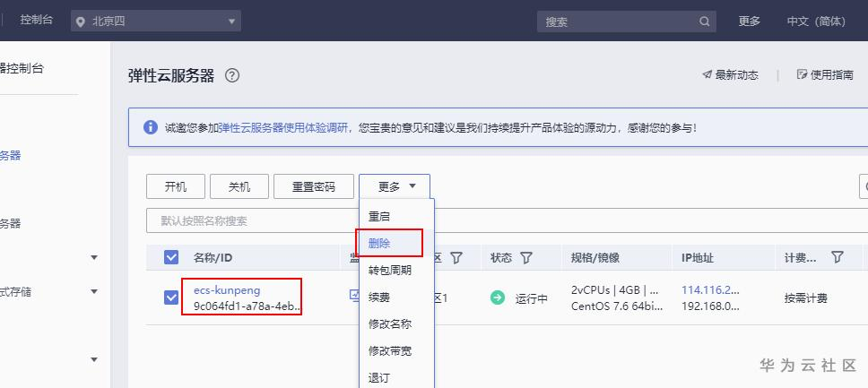Screen dimensions: 868x388
Task: Click the 开机 button
Action: (176, 186)
